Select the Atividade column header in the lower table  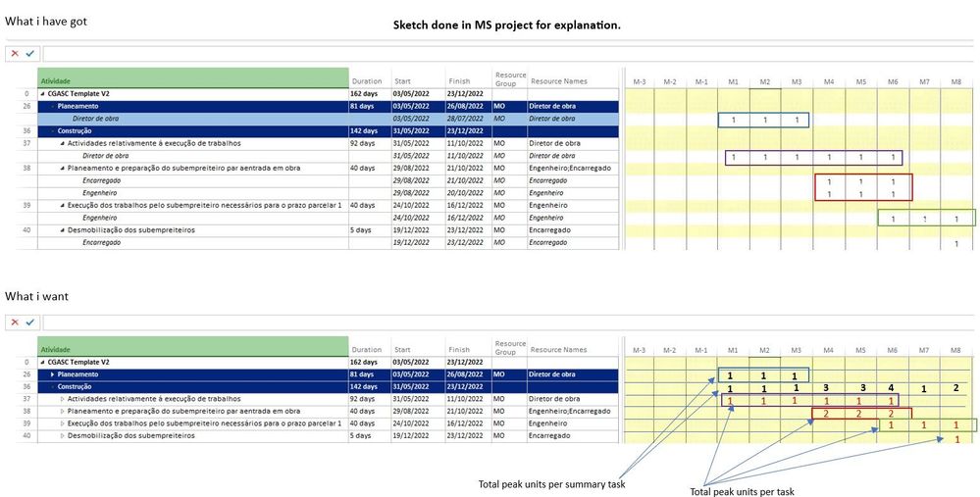193,347
